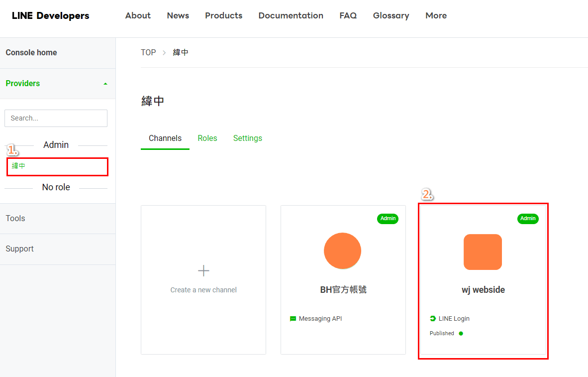Click the wj webside orange square icon
588x377 pixels.
pos(483,252)
